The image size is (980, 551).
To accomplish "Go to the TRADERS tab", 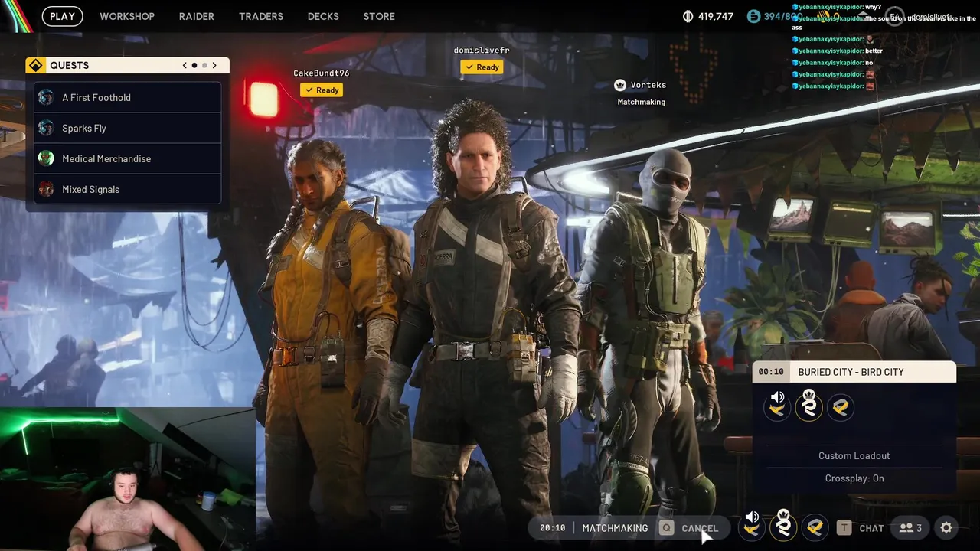I will [x=261, y=16].
